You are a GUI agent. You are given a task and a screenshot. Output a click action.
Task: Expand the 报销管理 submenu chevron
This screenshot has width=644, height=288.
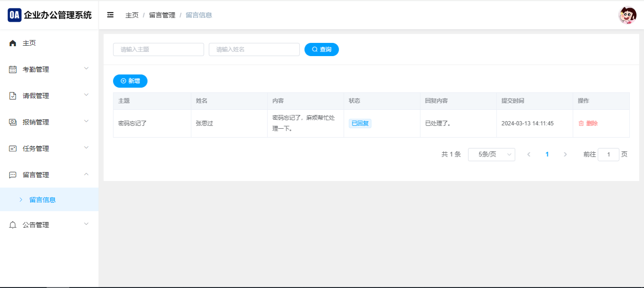86,121
